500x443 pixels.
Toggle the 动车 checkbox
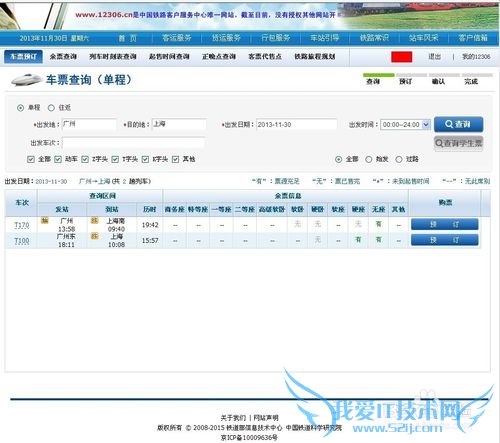(58, 159)
